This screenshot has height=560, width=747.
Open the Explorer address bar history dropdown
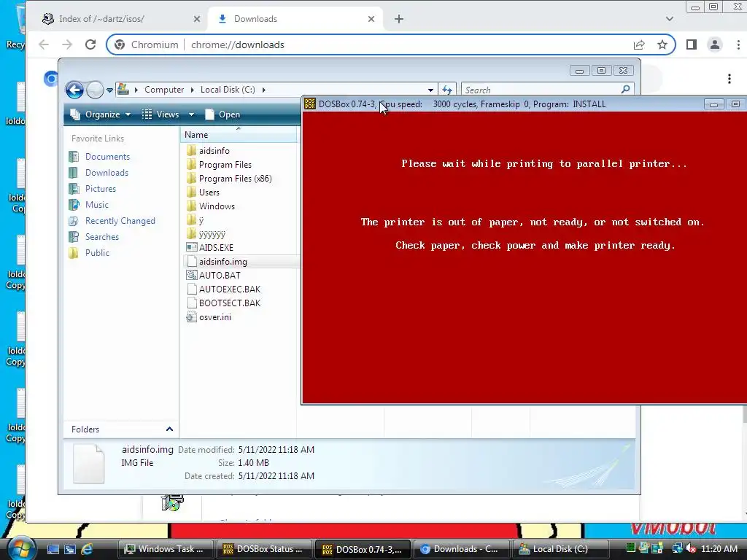pos(430,90)
